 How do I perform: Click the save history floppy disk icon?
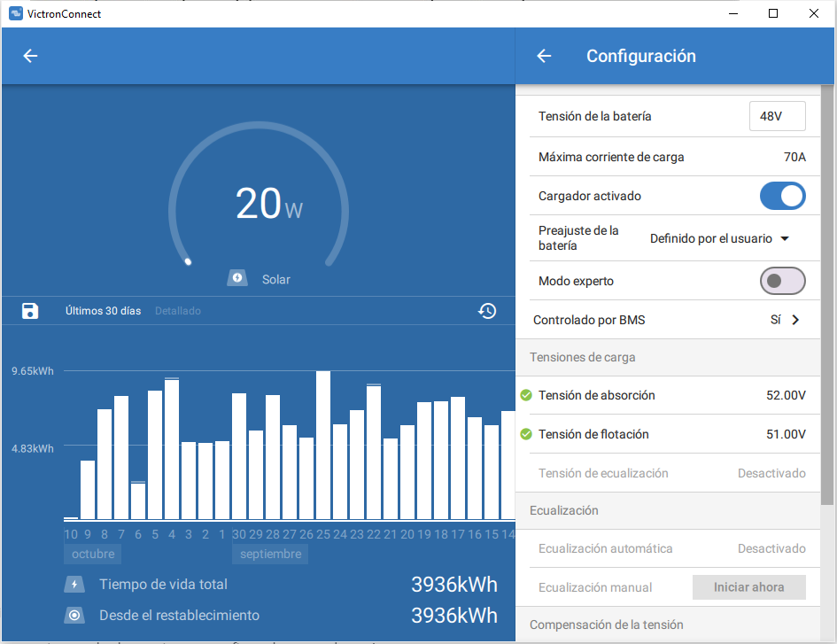pos(30,311)
